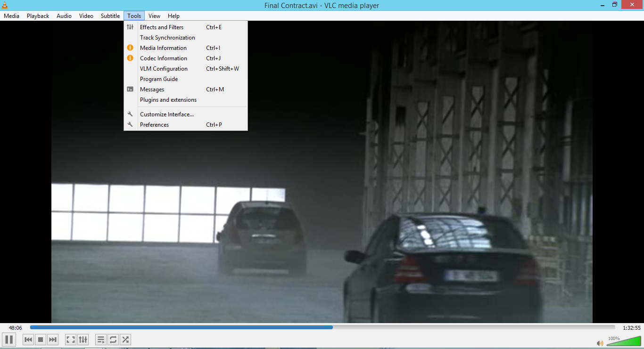The width and height of the screenshot is (644, 349).
Task: Choose Track Synchronization
Action: 186,38
